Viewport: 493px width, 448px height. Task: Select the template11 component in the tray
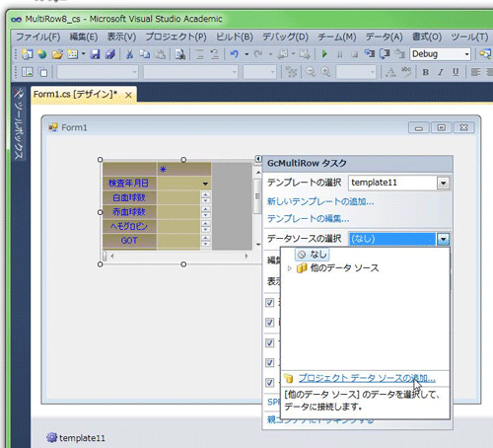pyautogui.click(x=76, y=438)
